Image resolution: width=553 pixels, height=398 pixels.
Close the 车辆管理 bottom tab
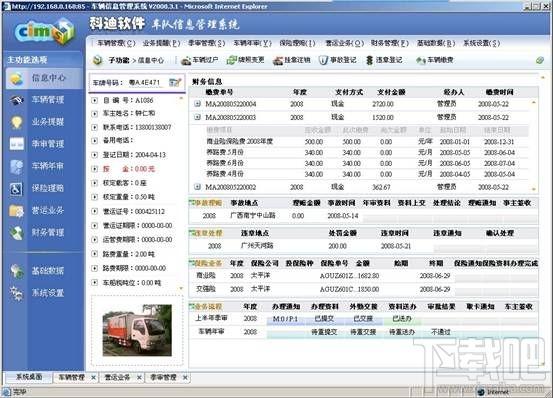click(93, 378)
